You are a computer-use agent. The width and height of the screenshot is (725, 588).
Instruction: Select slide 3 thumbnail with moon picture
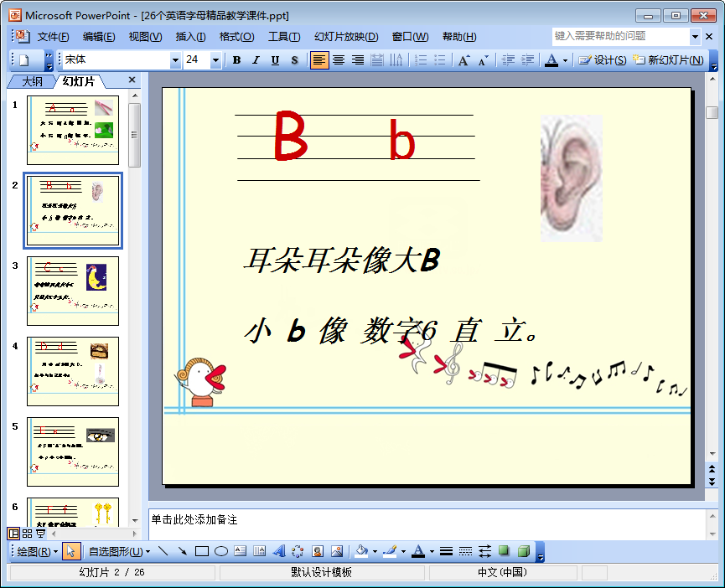(x=73, y=291)
